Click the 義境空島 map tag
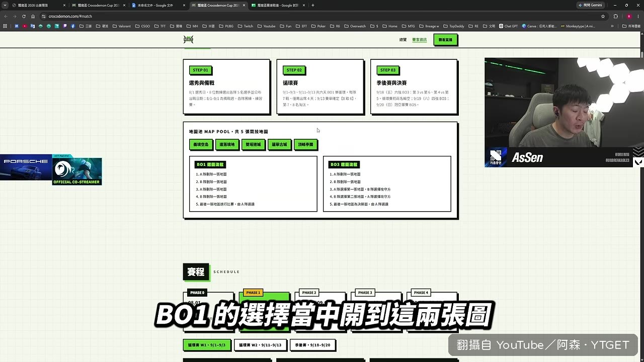Viewport: 644px width, 362px height. pos(201,144)
